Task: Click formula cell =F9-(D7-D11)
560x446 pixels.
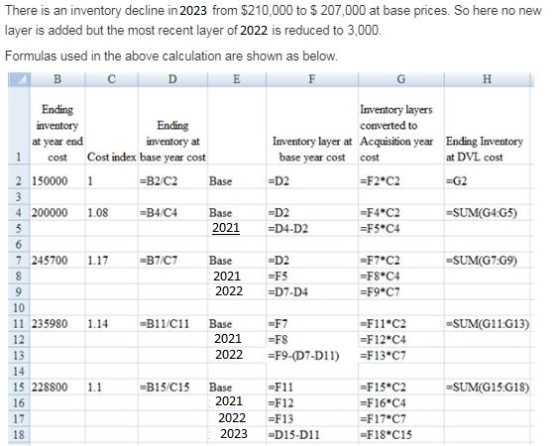Action: point(312,356)
